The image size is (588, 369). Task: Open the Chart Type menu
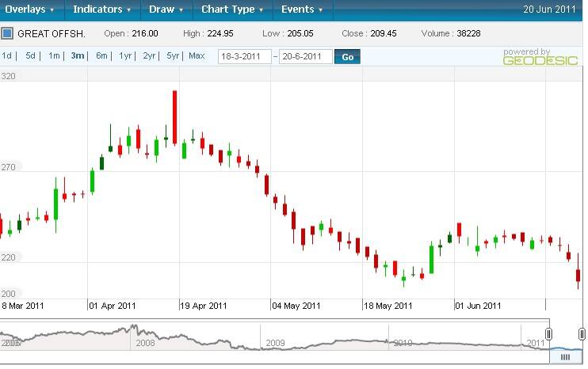click(x=233, y=10)
